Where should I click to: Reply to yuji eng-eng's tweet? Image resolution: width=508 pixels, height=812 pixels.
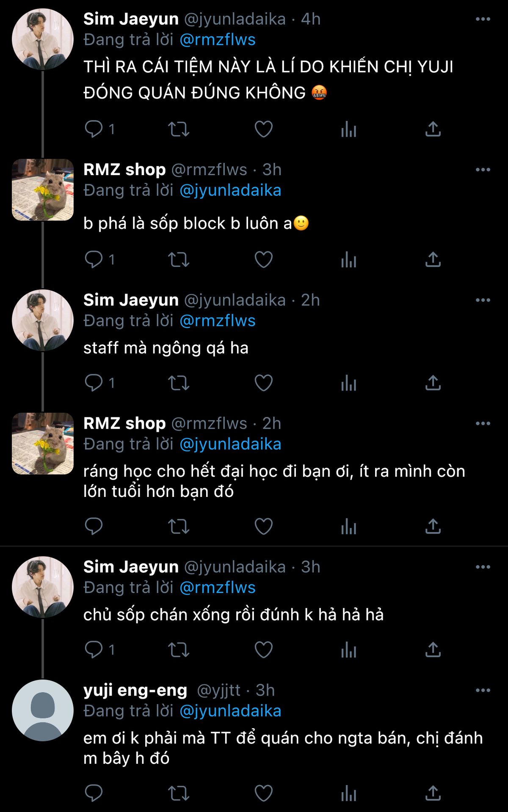tap(94, 793)
